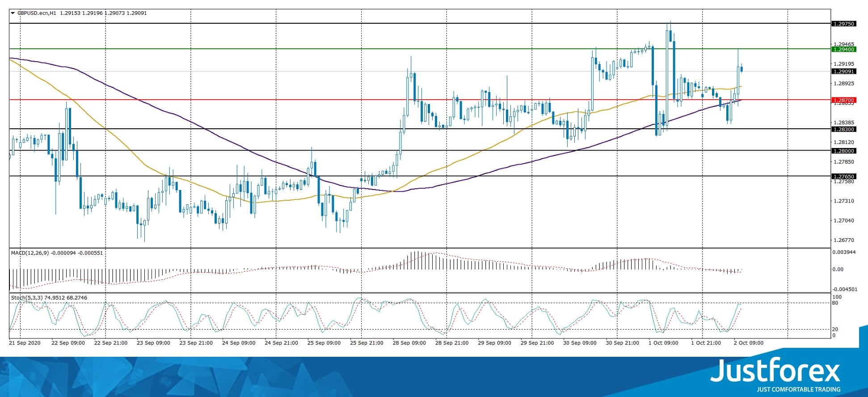Click the 2 Oct 09:00 time label
The height and width of the screenshot is (397, 868).
coord(749,343)
